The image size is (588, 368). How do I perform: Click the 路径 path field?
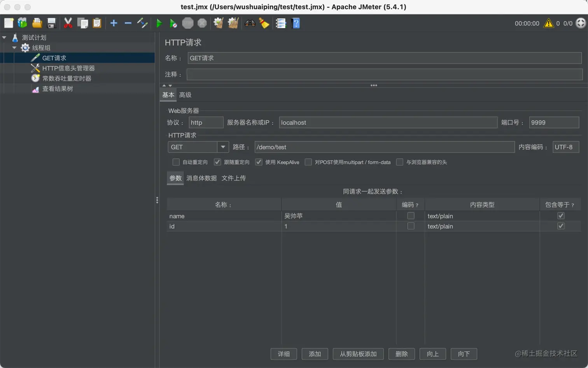click(385, 147)
